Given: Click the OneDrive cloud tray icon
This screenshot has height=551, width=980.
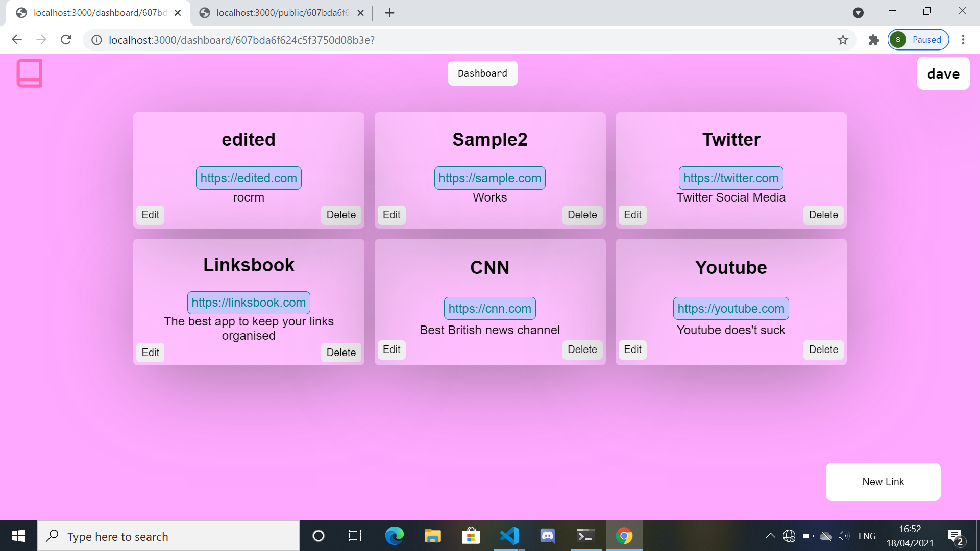Looking at the screenshot, I should [826, 536].
